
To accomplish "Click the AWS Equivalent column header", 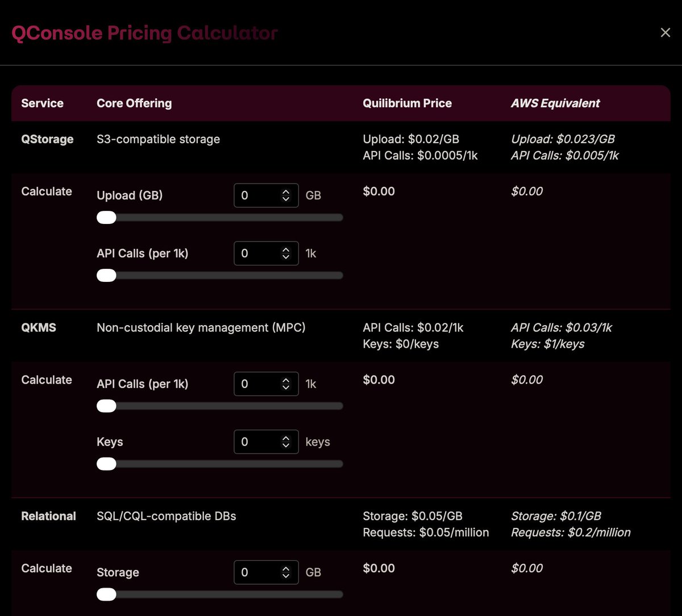I will click(x=555, y=103).
